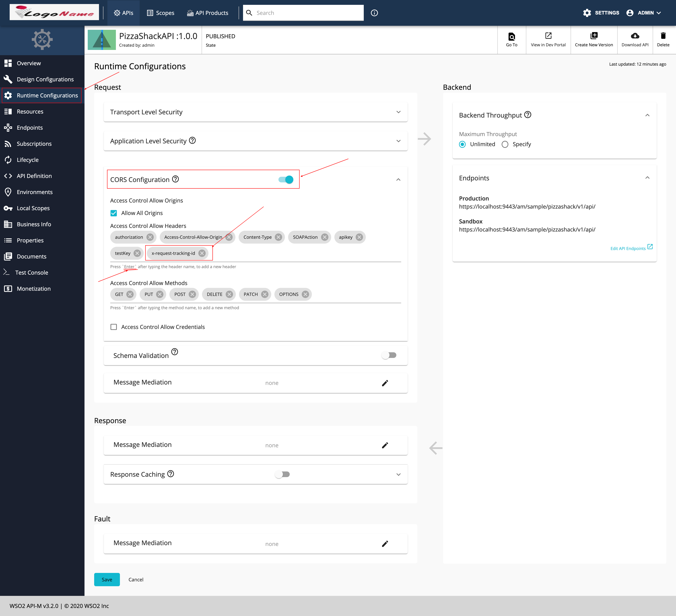
Task: Enable Access Control Allow Credentials
Action: coord(114,327)
